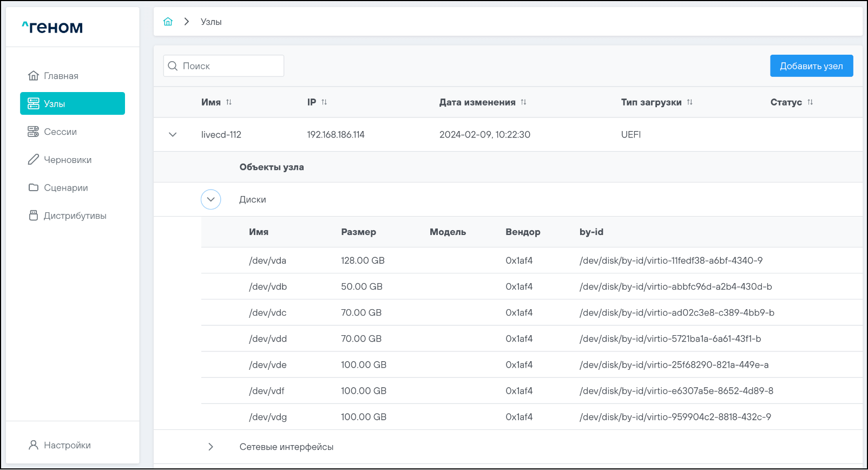Click the search magnifier icon
This screenshot has width=868, height=470.
(x=173, y=66)
